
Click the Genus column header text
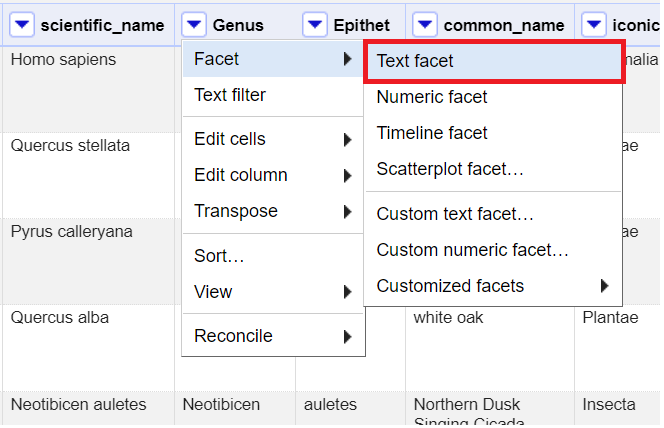pos(238,25)
